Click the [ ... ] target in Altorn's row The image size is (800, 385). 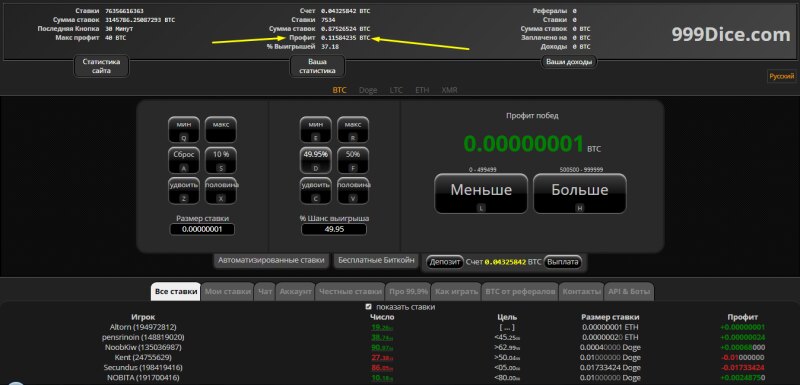coord(507,327)
